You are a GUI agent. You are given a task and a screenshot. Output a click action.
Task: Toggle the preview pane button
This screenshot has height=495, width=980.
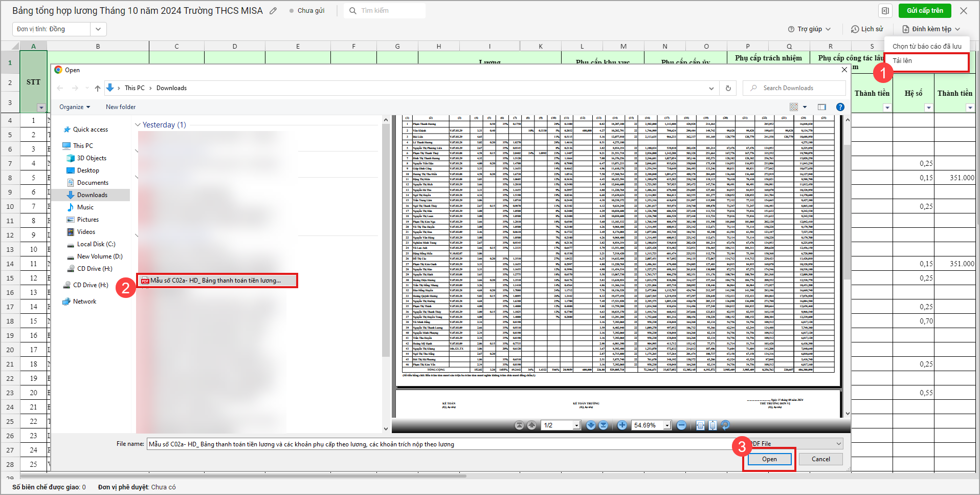(822, 107)
